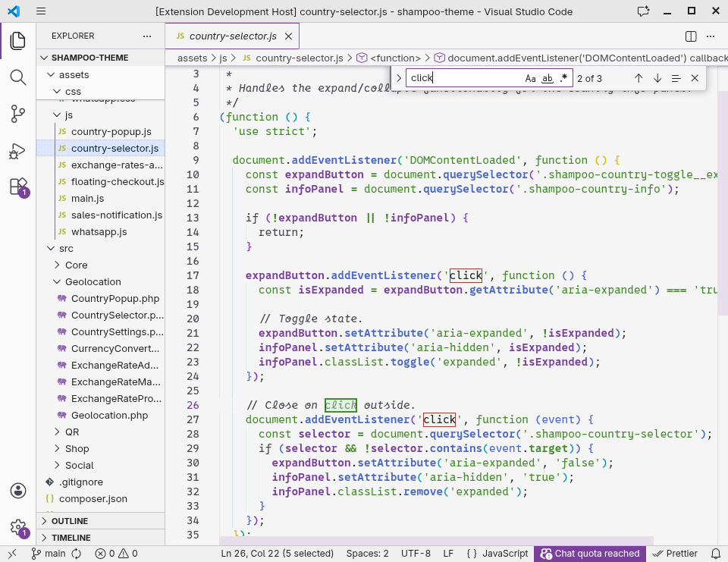The height and width of the screenshot is (562, 728).
Task: Open the Manage gear icon
Action: [x=18, y=528]
